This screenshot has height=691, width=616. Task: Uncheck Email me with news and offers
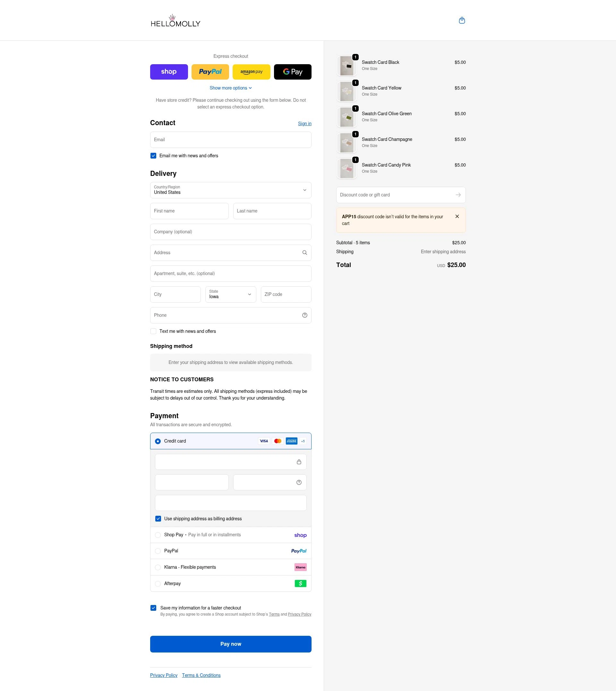tap(153, 156)
